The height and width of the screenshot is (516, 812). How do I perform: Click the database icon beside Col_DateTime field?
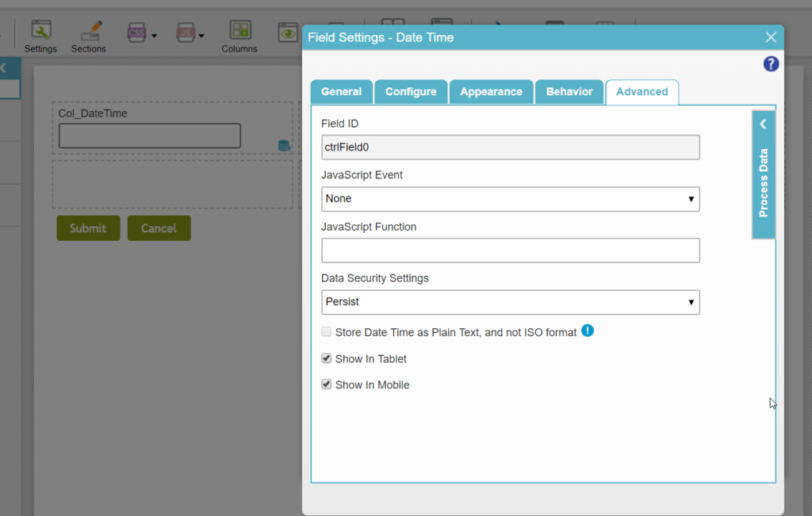282,146
